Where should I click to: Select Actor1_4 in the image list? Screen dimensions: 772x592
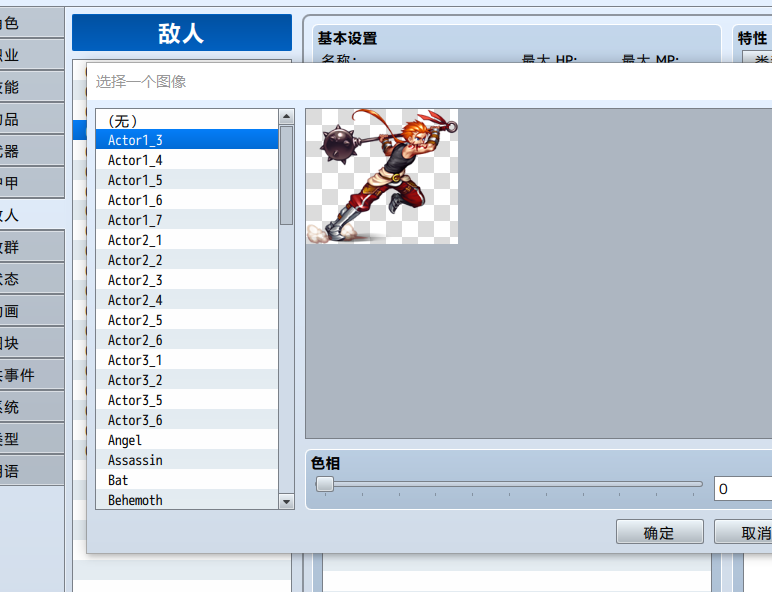point(187,160)
